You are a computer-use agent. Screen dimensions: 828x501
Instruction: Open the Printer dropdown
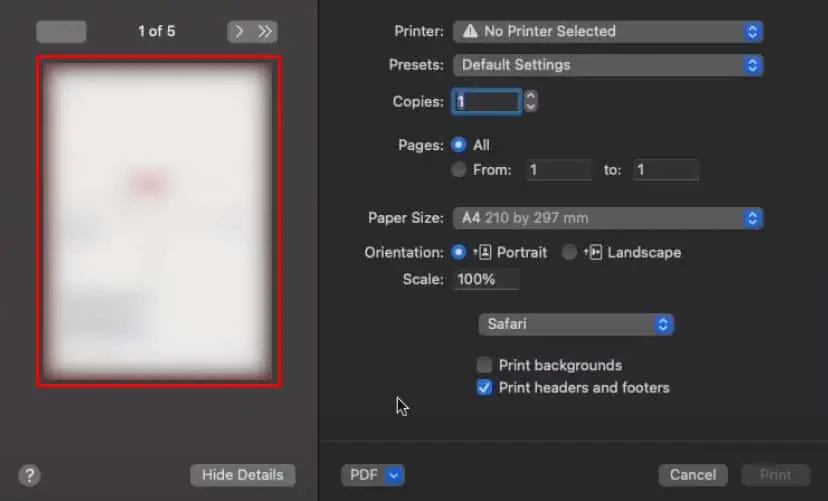point(608,32)
